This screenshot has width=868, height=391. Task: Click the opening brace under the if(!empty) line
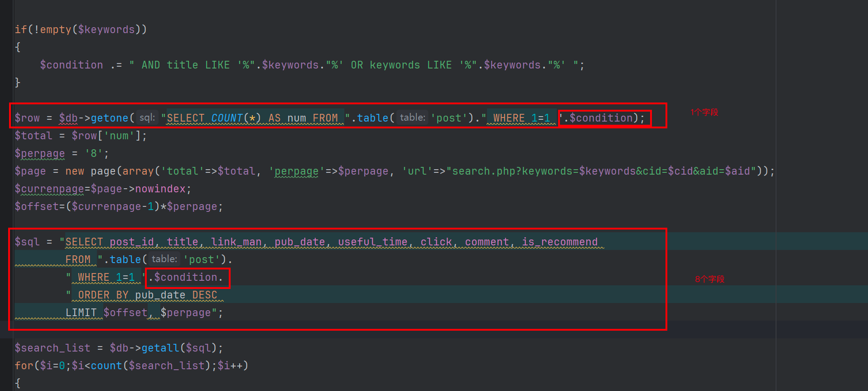[18, 47]
